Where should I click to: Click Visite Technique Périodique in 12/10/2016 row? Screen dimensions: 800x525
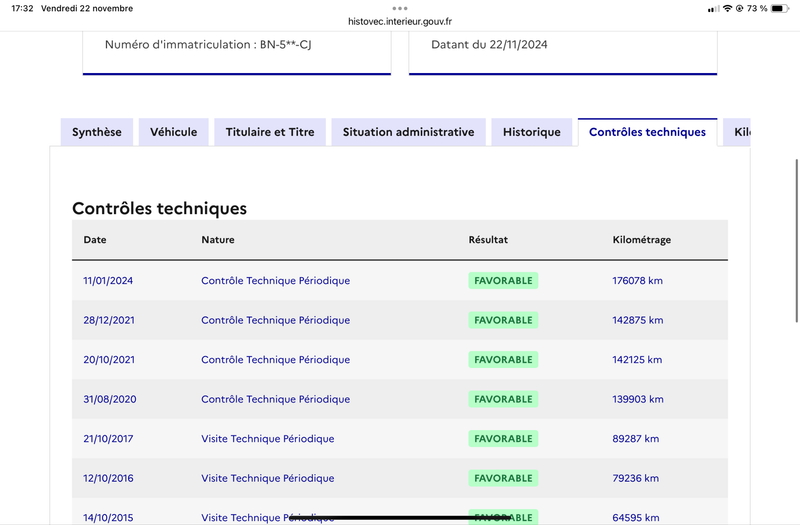(x=268, y=479)
